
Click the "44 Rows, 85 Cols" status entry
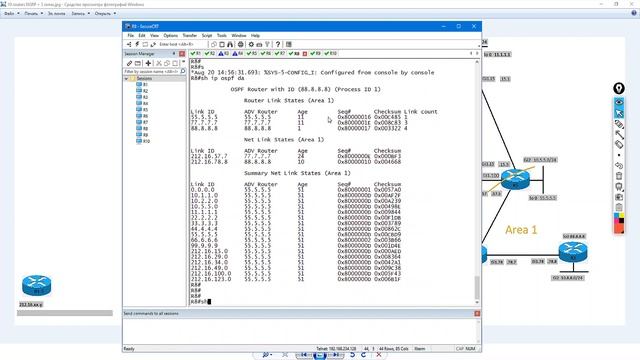(394, 349)
